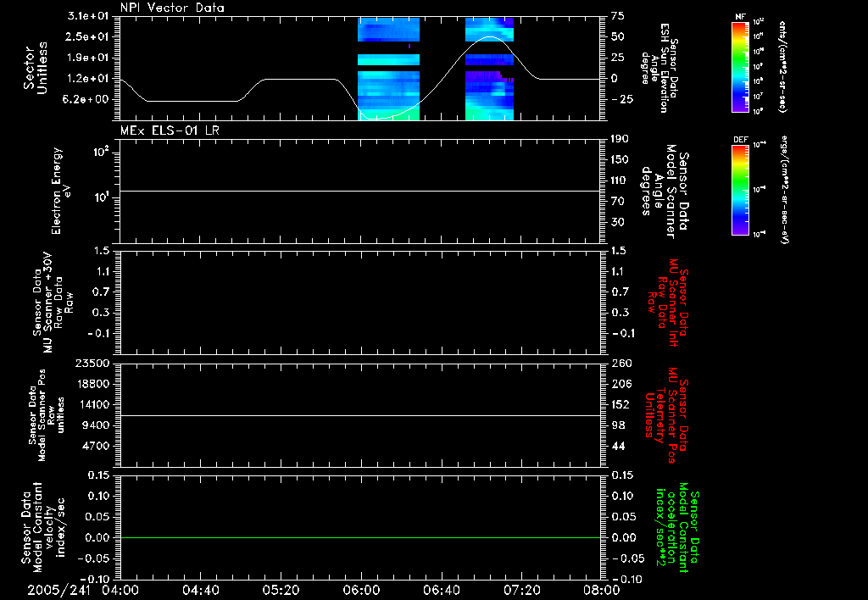
Task: Click the green zero line in velocity panel
Action: tap(360, 537)
